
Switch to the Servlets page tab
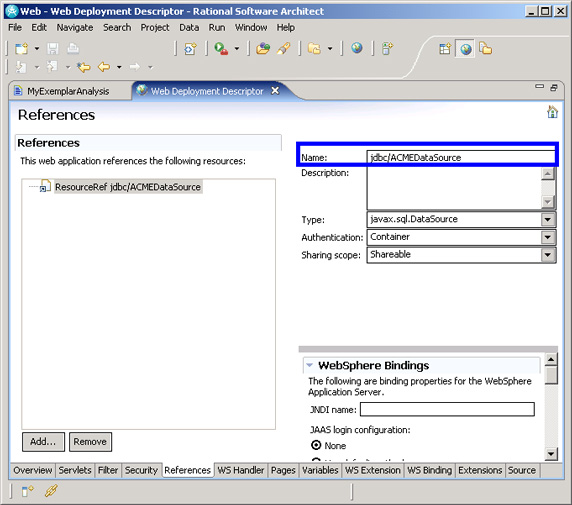[x=75, y=470]
